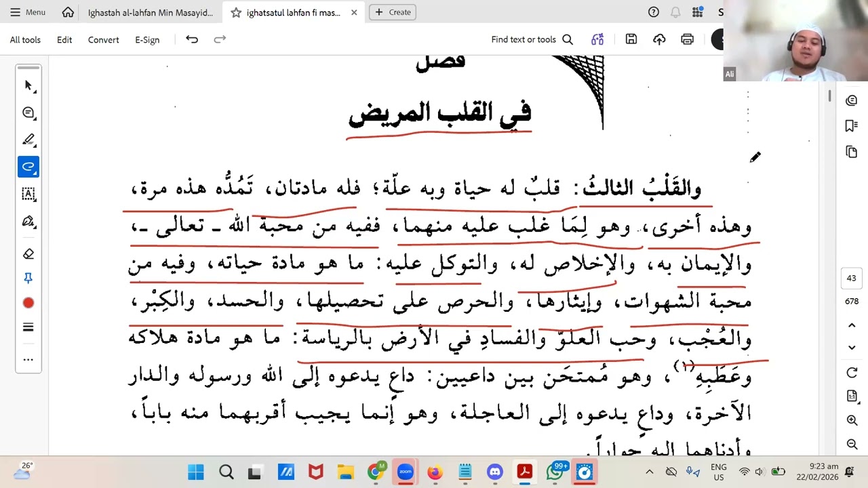Open the AI Assistant icon
The height and width of the screenshot is (488, 868).
597,39
